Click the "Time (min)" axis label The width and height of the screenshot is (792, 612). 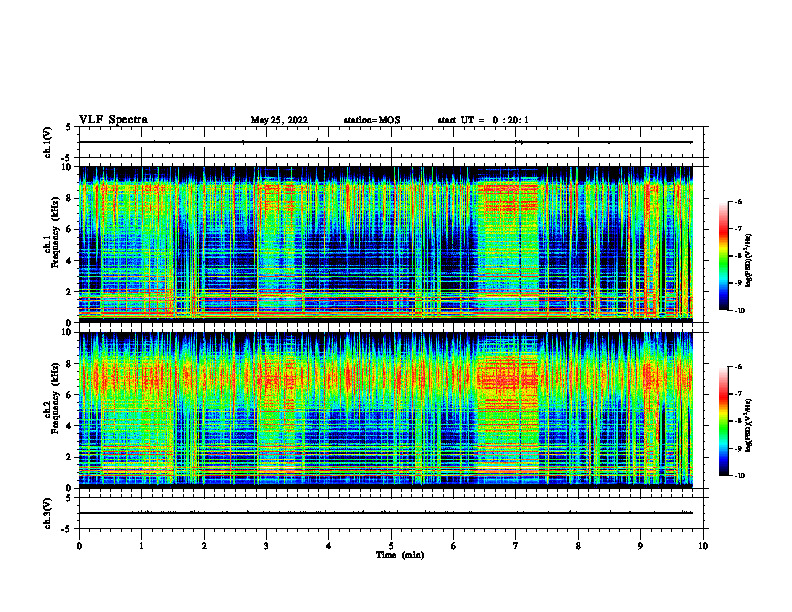(x=400, y=555)
